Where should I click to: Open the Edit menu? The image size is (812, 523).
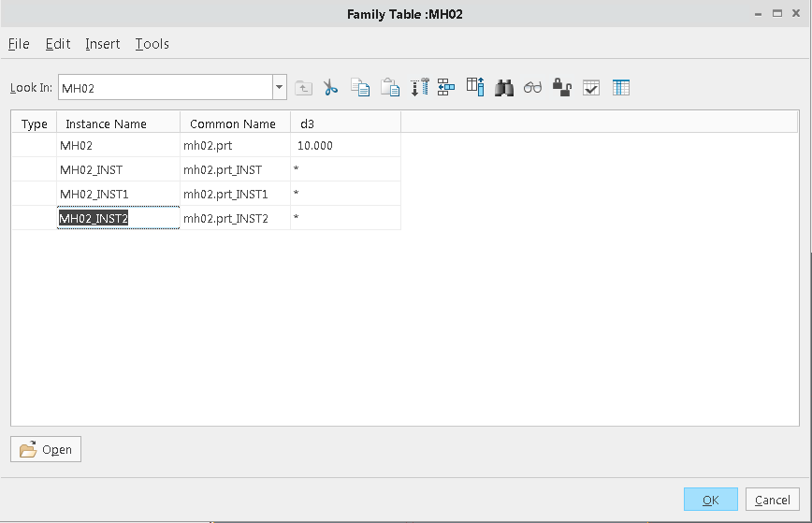tap(57, 44)
